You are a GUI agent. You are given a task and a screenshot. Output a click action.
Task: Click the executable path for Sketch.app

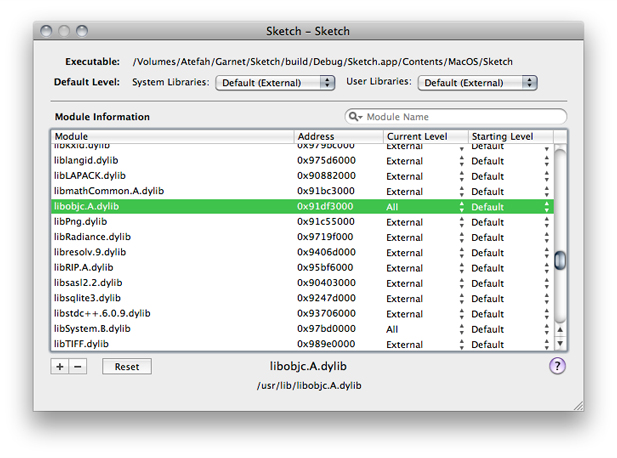[323, 62]
